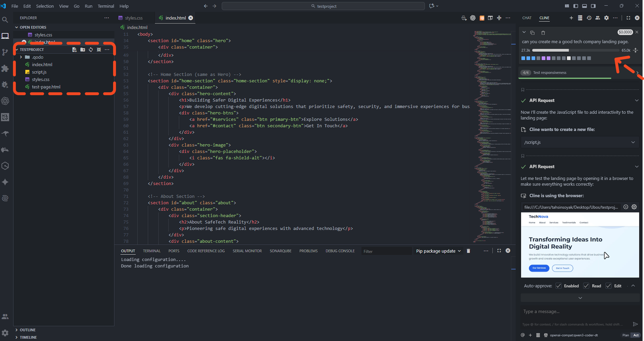
Task: Open the Selection menu
Action: pyautogui.click(x=45, y=6)
